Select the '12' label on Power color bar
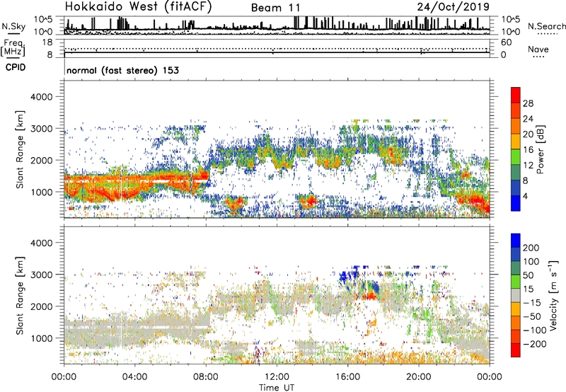 pyautogui.click(x=528, y=166)
